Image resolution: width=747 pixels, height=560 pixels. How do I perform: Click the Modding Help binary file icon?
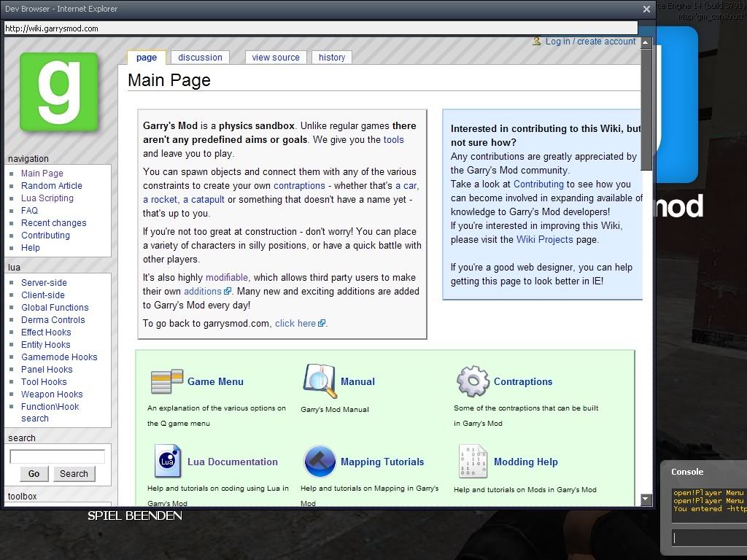(x=473, y=461)
